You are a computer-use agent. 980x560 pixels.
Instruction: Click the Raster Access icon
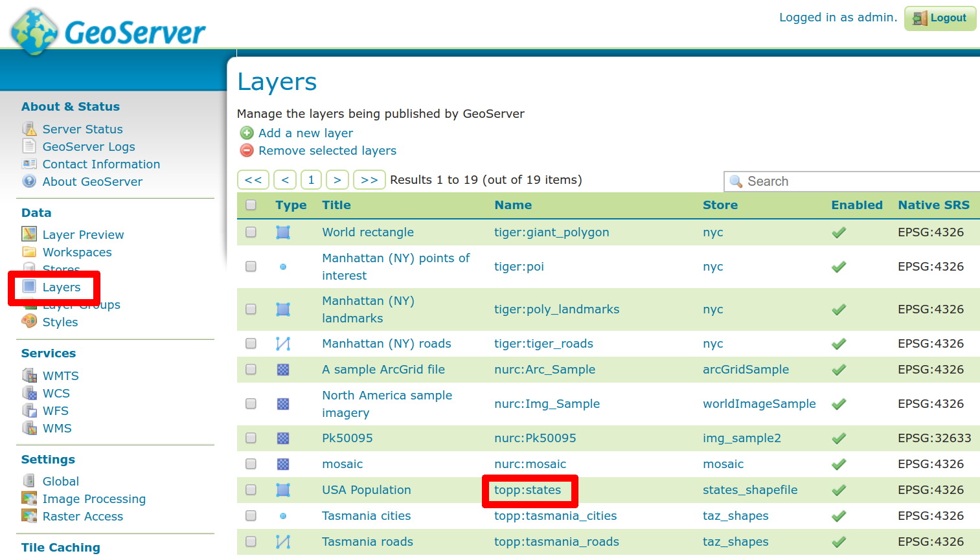click(29, 516)
